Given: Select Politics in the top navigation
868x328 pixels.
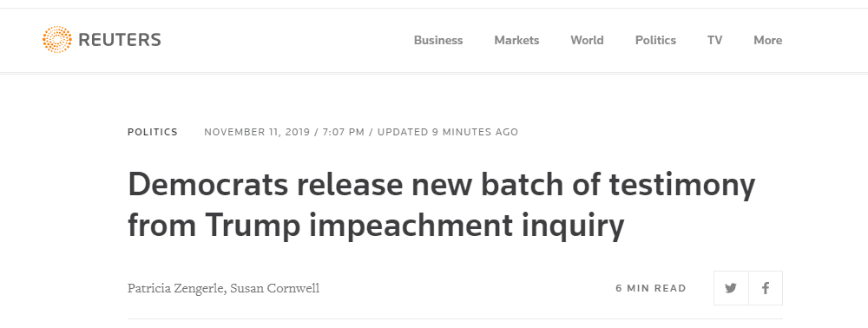Looking at the screenshot, I should click(x=655, y=41).
